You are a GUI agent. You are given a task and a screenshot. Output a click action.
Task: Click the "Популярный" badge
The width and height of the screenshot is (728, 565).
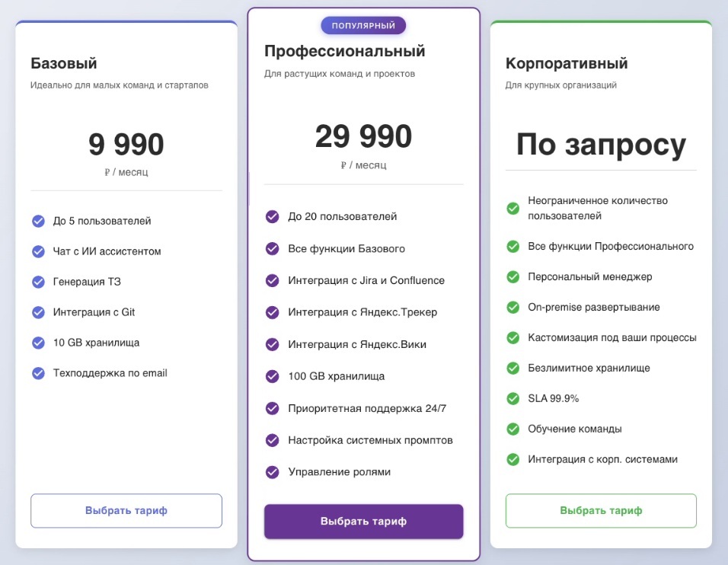[x=363, y=26]
